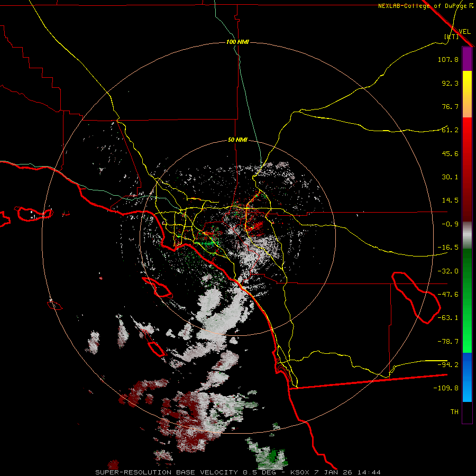
Task: Click the -78.7 velocity scale value
Action: click(448, 342)
